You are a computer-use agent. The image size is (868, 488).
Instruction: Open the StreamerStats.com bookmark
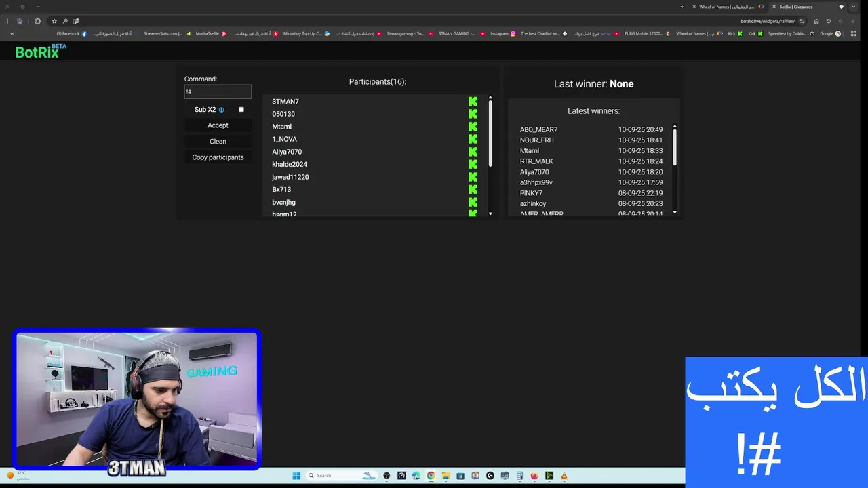(167, 33)
